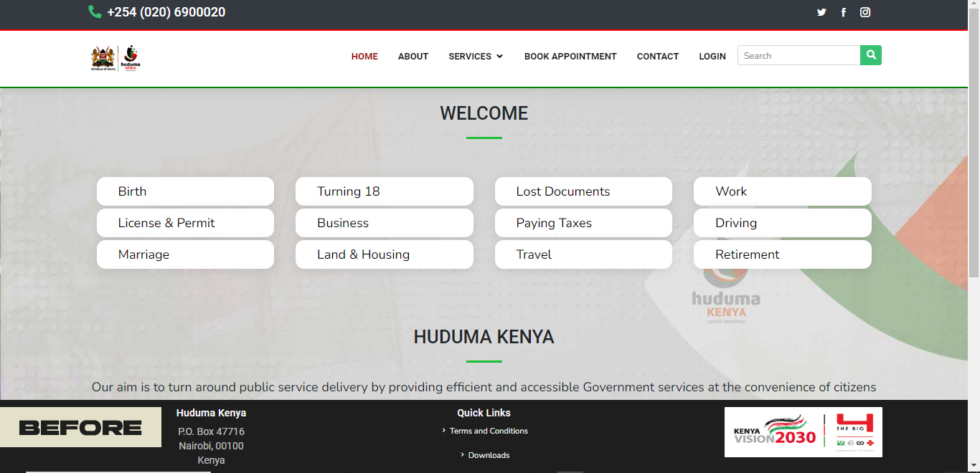
Task: Select the Work services button
Action: pos(783,191)
